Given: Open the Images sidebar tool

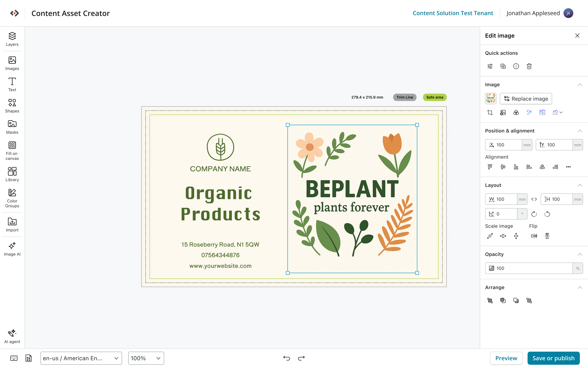Looking at the screenshot, I should [12, 63].
